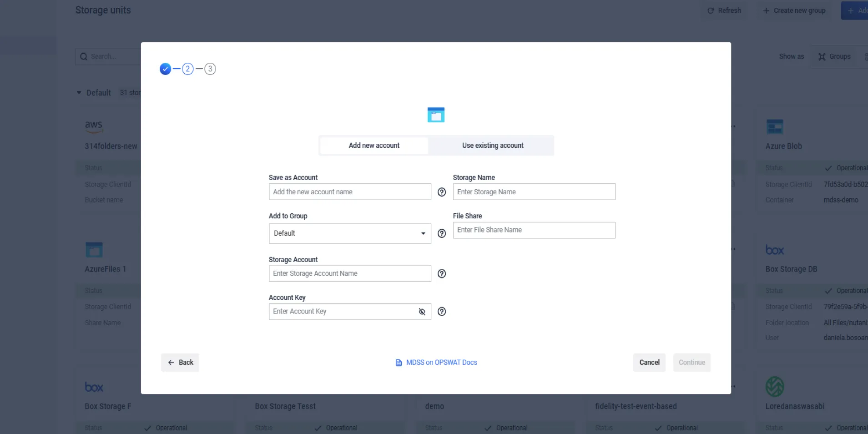Image resolution: width=868 pixels, height=434 pixels.
Task: Click help icon next to Storage Account field
Action: pos(441,273)
